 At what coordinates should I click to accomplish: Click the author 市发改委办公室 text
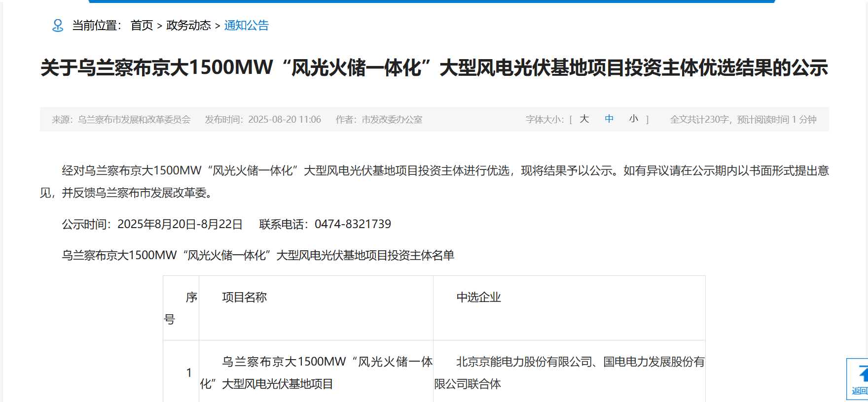[392, 120]
